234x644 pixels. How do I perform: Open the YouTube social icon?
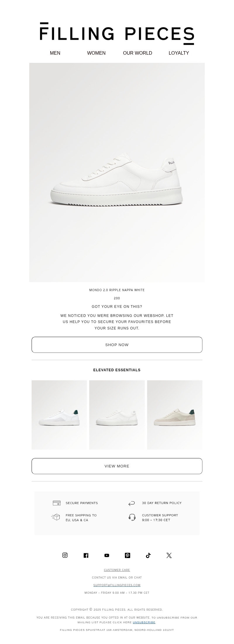coord(107,555)
